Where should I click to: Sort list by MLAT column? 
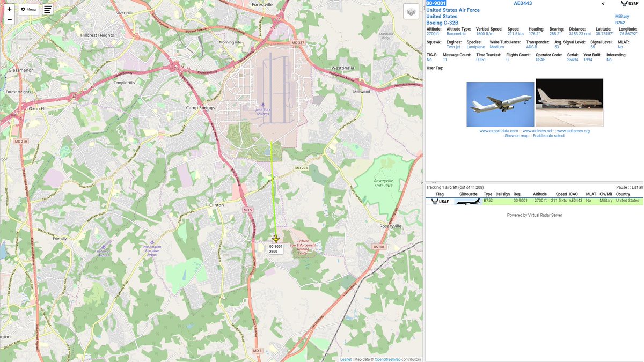coord(590,194)
